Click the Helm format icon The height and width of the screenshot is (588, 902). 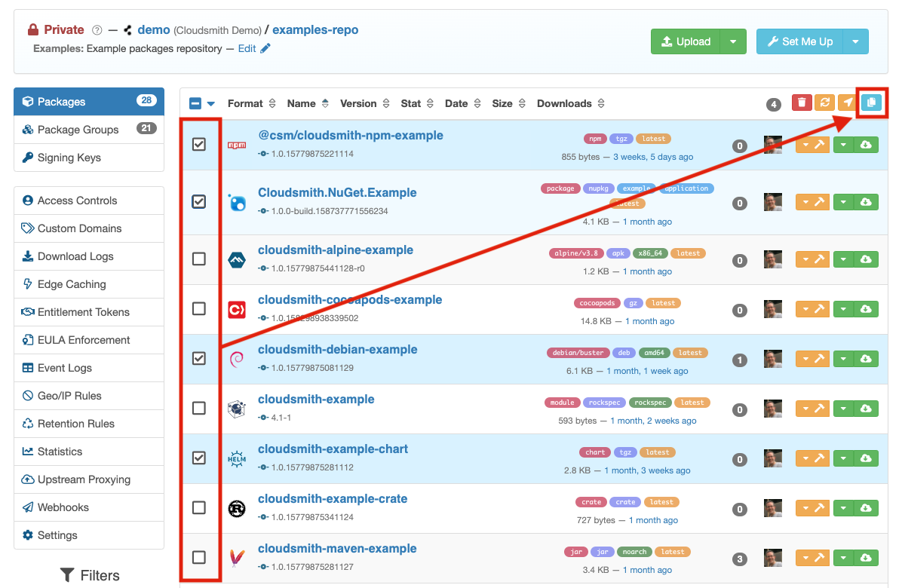click(236, 458)
